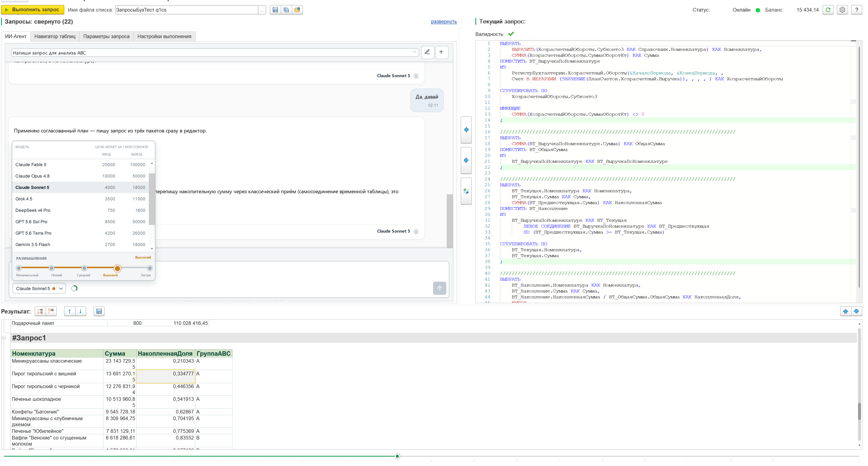868x466 pixels.
Task: Choose GPT 5.6 Sol Pro model
Action: [81, 222]
